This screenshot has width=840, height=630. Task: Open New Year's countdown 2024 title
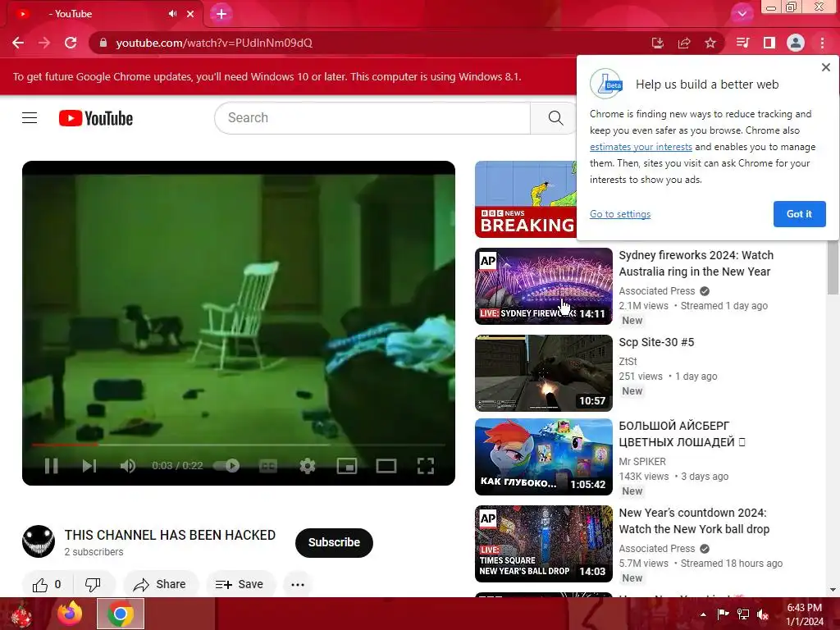(x=694, y=521)
